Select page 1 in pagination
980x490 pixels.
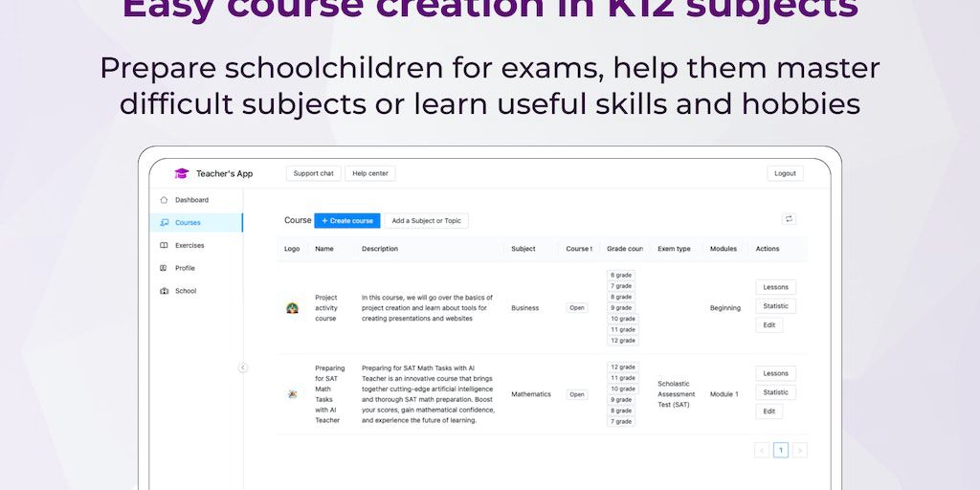[781, 450]
